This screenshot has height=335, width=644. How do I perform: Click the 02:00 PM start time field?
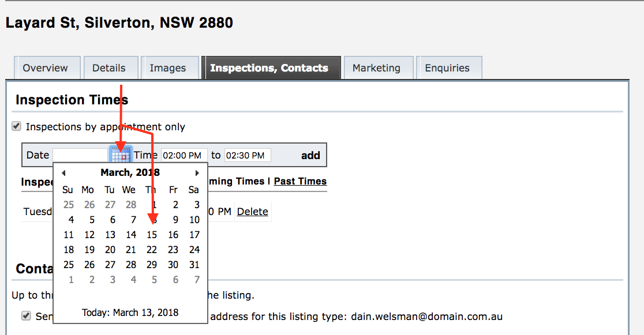184,155
